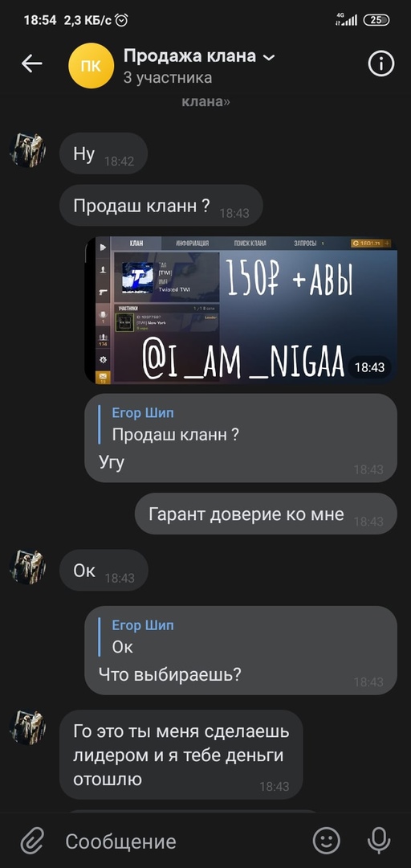The height and width of the screenshot is (868, 411).
Task: Select the Продаш кланн ? message bubble
Action: point(161,206)
